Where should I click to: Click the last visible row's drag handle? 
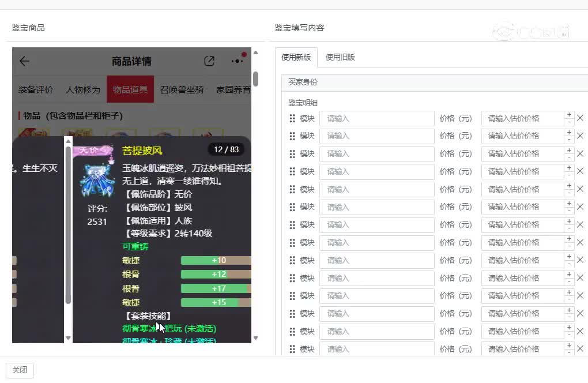click(x=292, y=349)
